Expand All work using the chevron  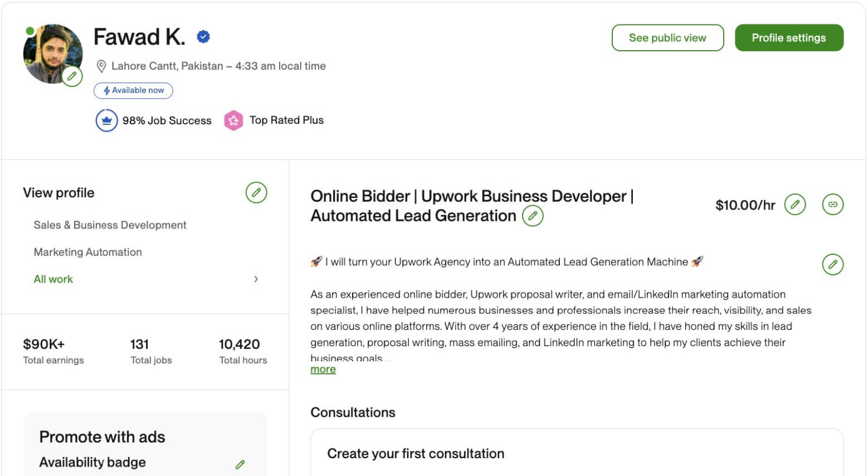[x=256, y=279]
